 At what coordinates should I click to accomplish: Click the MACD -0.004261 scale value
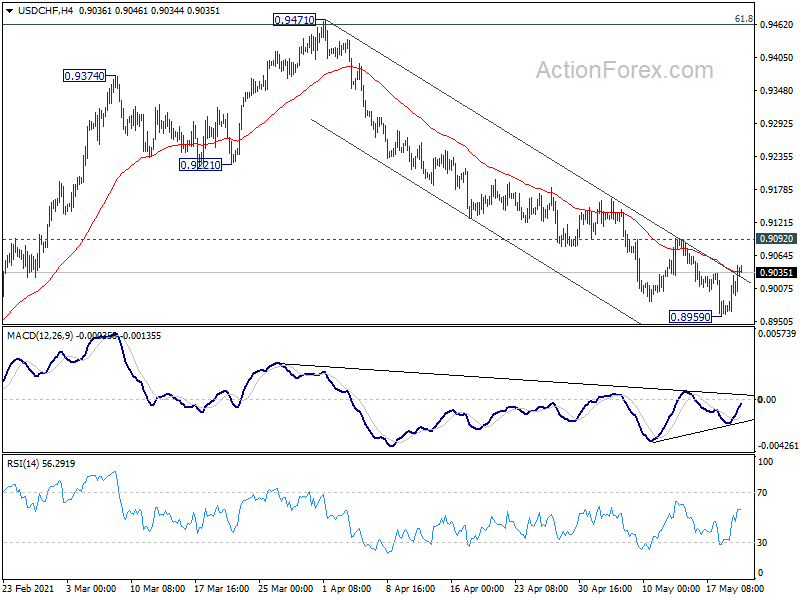click(x=778, y=445)
